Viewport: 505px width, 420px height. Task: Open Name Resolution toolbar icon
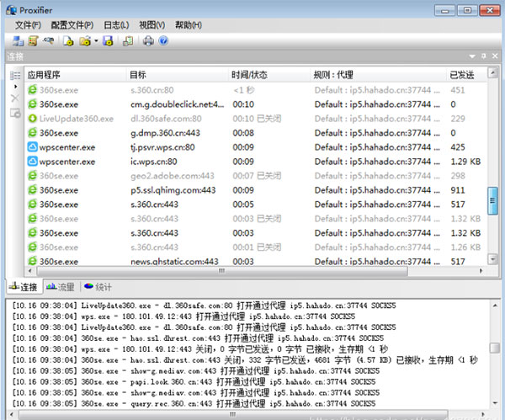[x=48, y=41]
